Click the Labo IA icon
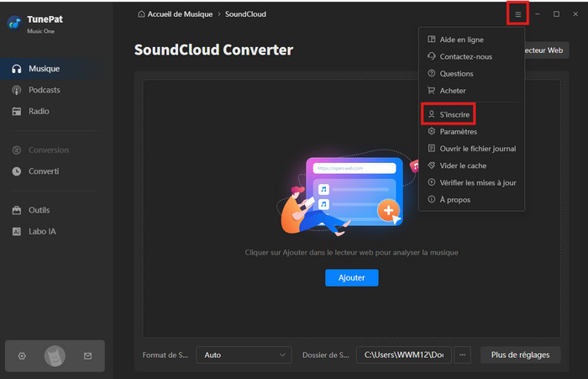This screenshot has width=588, height=379. (17, 232)
